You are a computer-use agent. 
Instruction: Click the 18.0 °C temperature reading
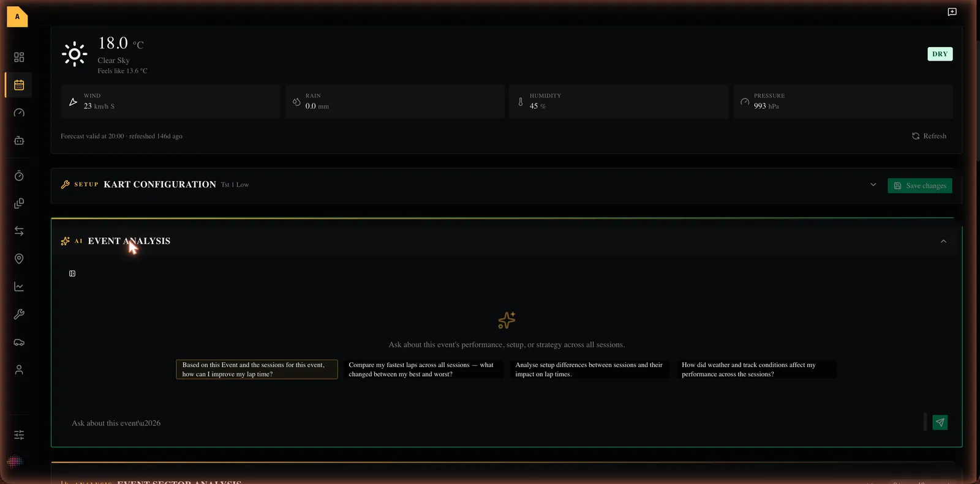(x=121, y=43)
